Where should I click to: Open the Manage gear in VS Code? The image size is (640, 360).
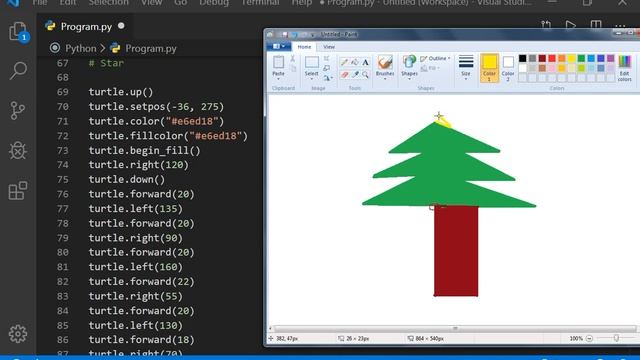click(x=18, y=334)
